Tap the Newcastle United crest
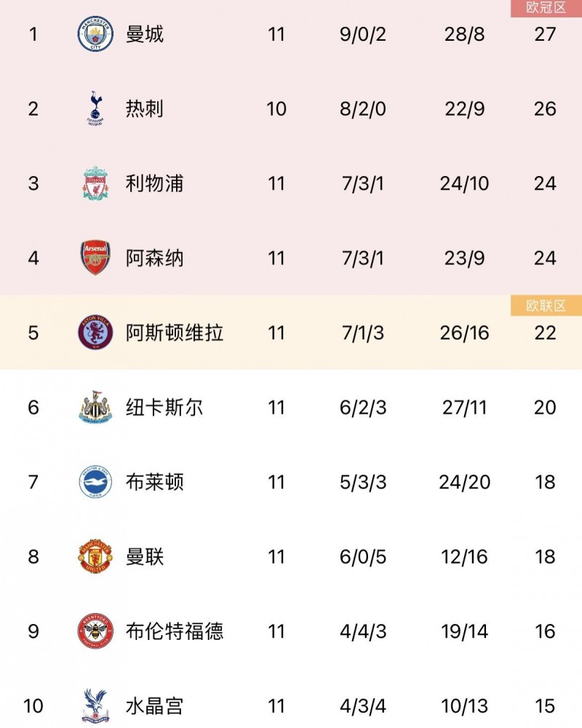Viewport: 582px width, 728px height. (x=95, y=407)
